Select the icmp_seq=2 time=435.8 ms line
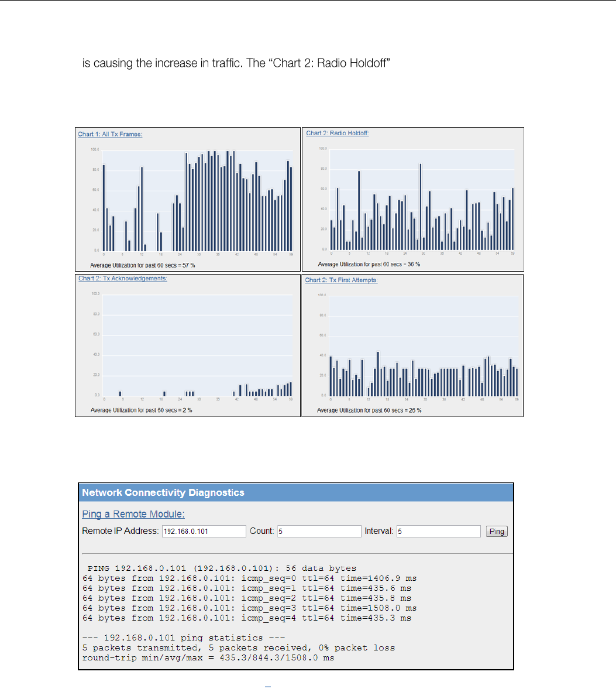Screen dimensions: 616x692 pos(247,598)
